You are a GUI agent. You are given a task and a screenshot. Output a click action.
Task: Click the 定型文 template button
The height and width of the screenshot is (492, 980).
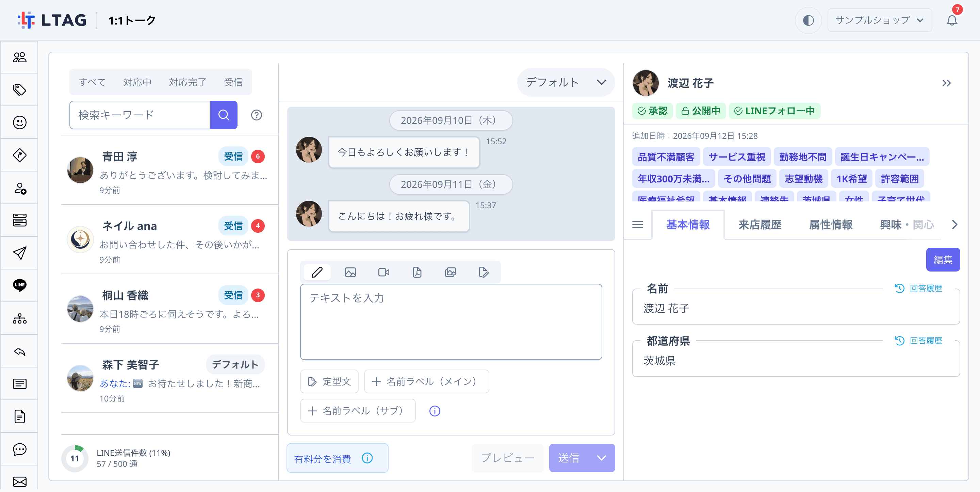coord(329,381)
